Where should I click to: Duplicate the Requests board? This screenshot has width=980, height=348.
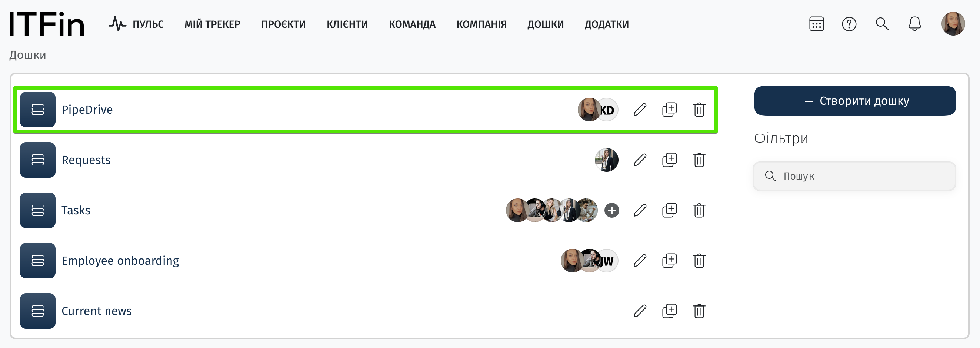670,160
